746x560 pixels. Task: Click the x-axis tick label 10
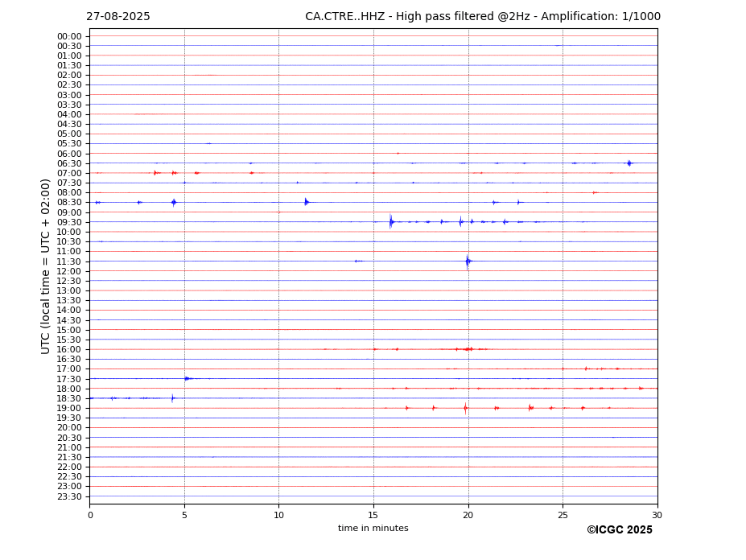[278, 515]
